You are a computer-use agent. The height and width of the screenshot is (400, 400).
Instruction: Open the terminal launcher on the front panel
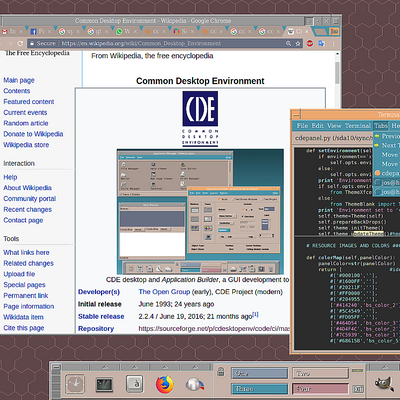coord(104,385)
